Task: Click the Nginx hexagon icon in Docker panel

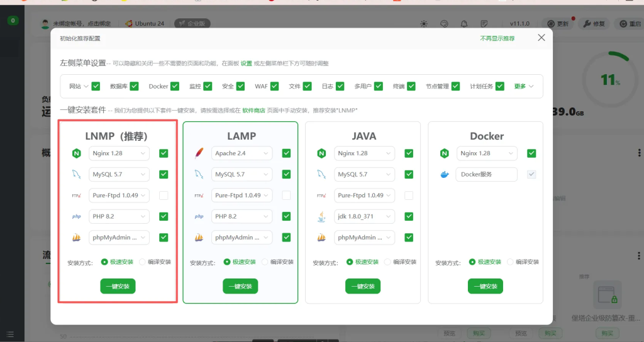Action: (445, 153)
